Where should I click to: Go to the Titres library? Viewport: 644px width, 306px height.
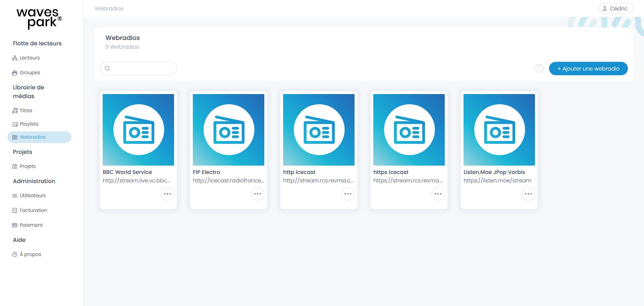(22, 111)
